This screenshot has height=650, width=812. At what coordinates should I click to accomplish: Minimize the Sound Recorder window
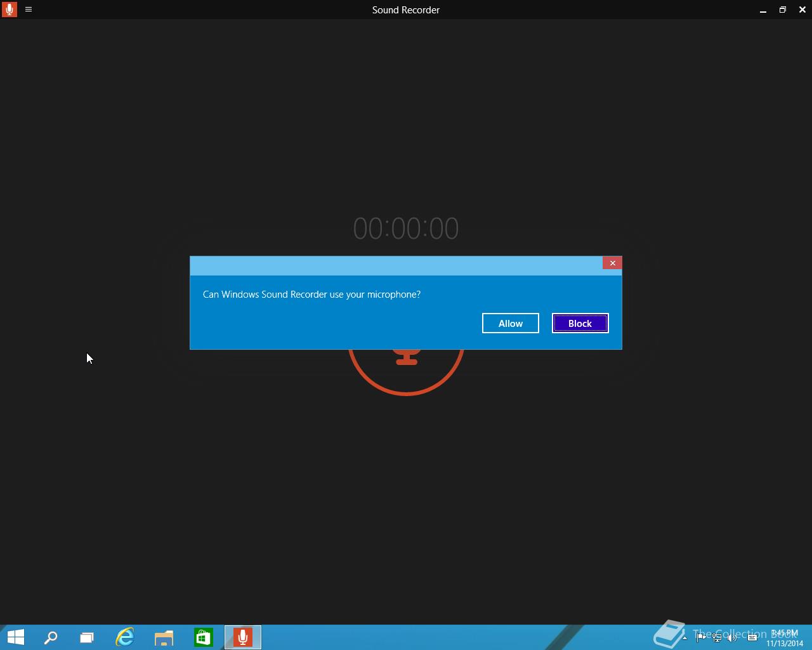point(763,10)
